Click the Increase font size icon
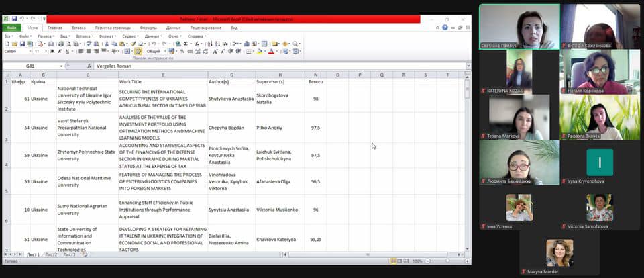 [215, 52]
